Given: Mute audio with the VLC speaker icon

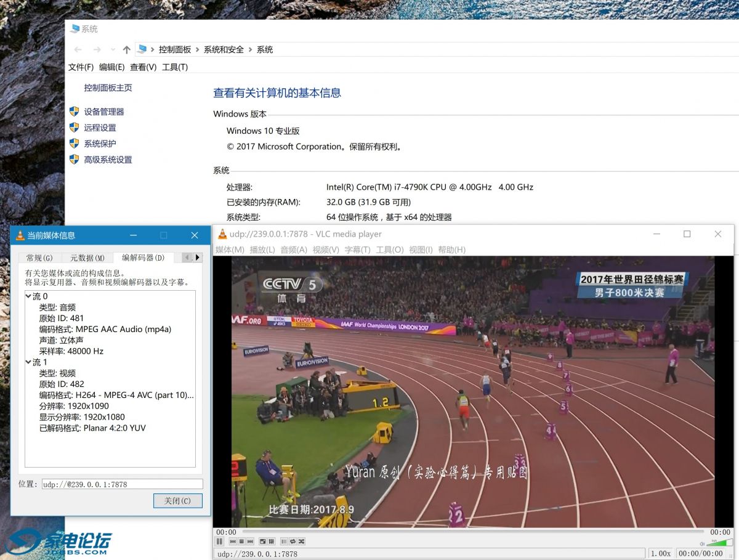Looking at the screenshot, I should [702, 543].
